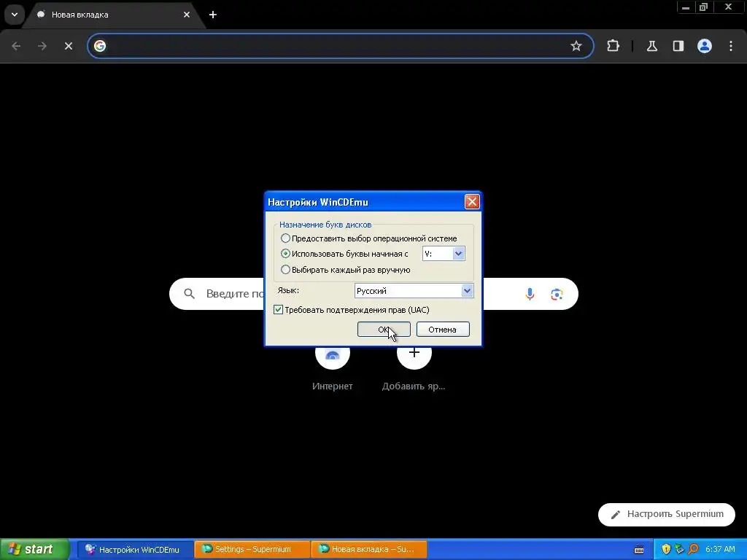This screenshot has width=747, height=560.
Task: Close the Настройки WinCDEmu dialog
Action: pyautogui.click(x=472, y=202)
